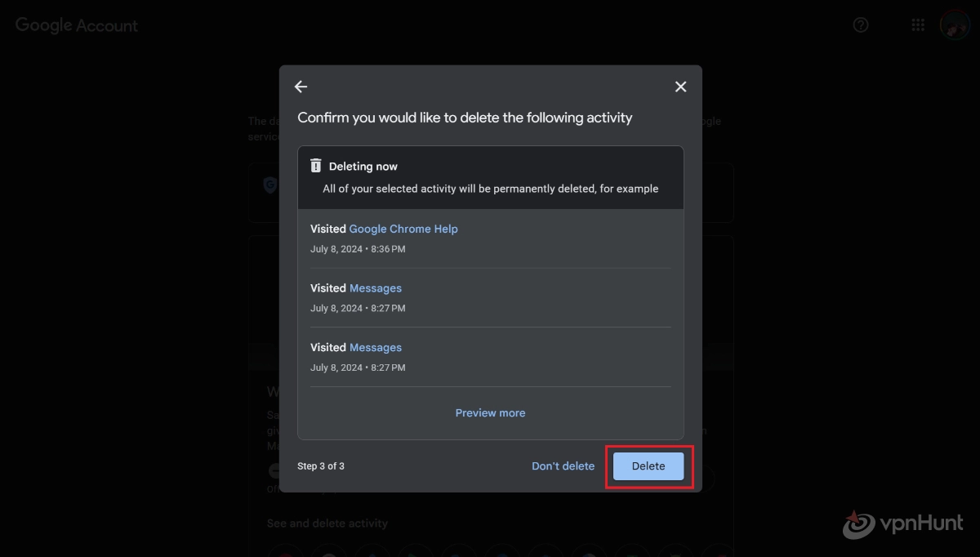Image resolution: width=980 pixels, height=557 pixels.
Task: Choose Don't delete to cancel
Action: coord(563,466)
